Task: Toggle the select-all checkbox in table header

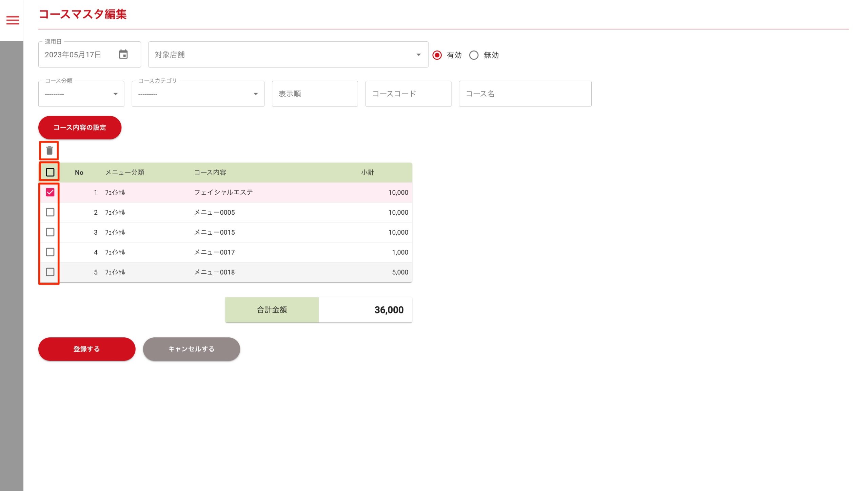Action: point(50,172)
